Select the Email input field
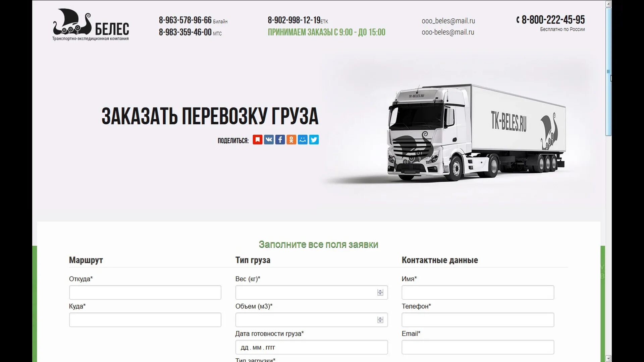 (478, 347)
